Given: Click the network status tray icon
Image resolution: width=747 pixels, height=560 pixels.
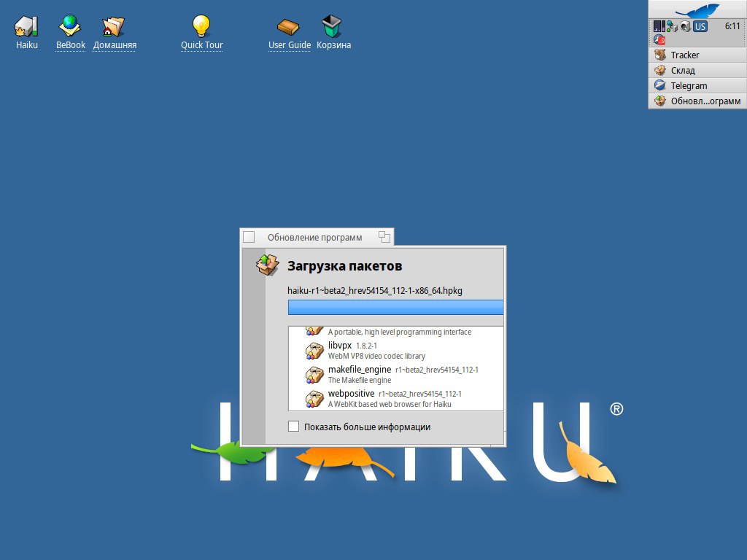Looking at the screenshot, I should click(672, 26).
